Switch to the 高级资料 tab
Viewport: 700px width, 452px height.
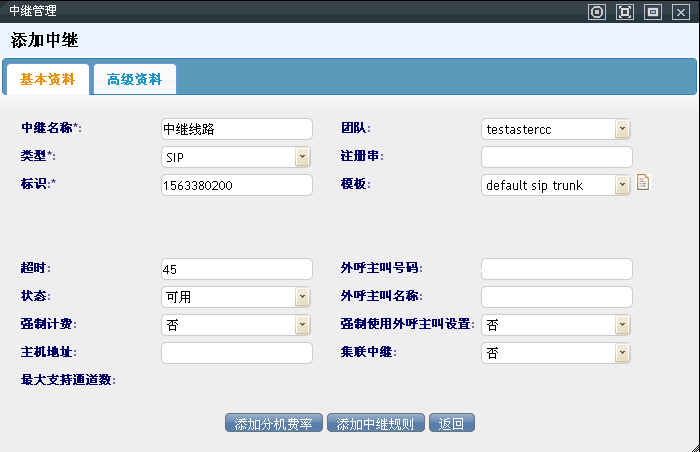point(134,79)
